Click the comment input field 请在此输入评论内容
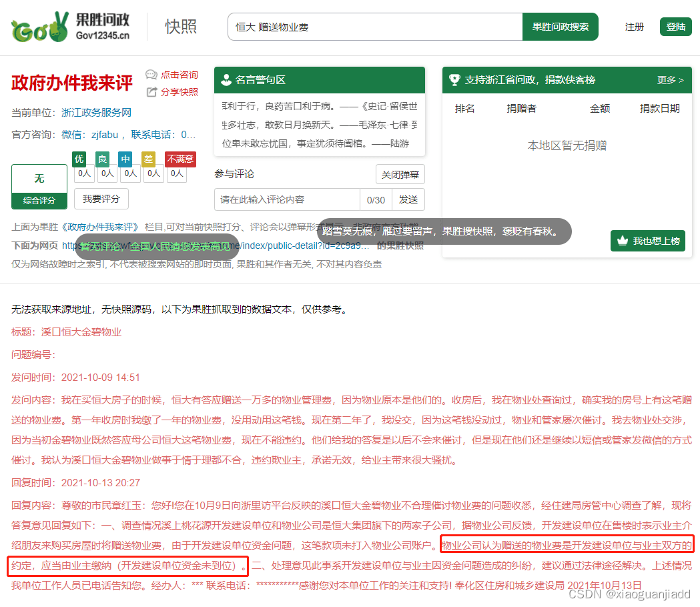700x607 pixels. coord(287,199)
